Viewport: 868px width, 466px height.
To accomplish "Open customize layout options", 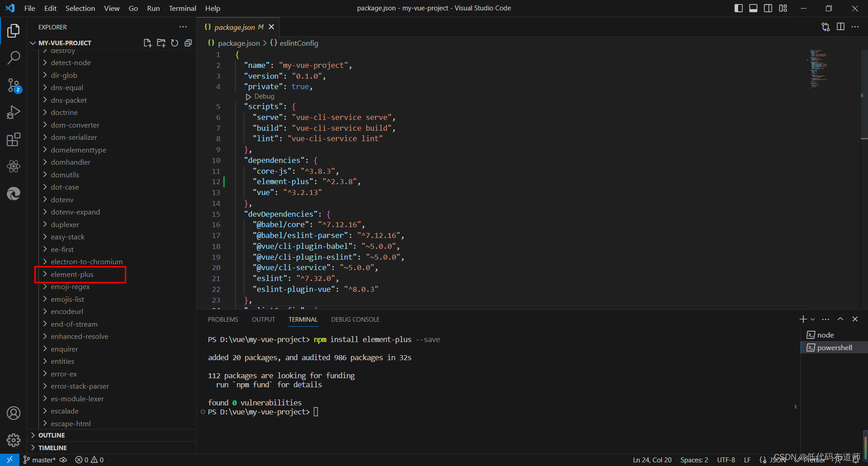I will [x=783, y=8].
